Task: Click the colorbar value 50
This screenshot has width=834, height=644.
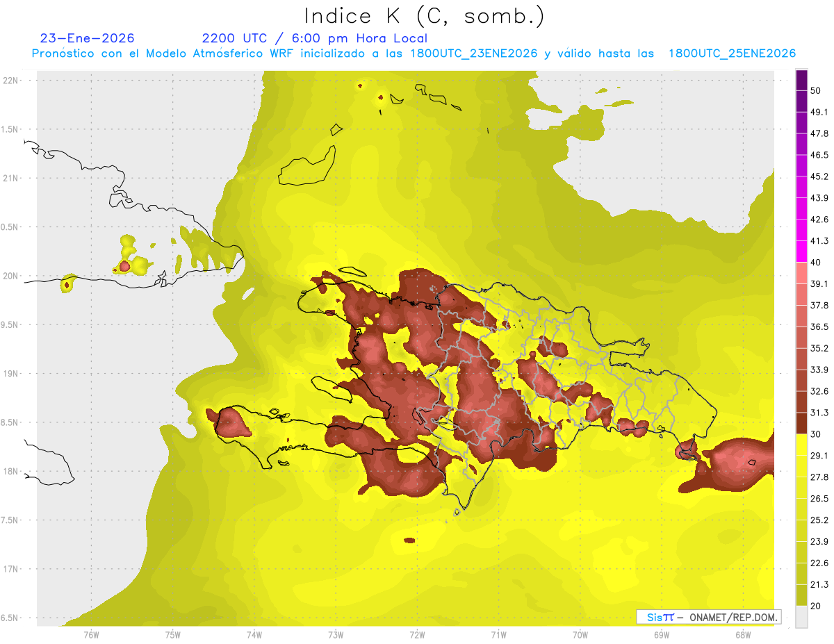Action: (816, 90)
